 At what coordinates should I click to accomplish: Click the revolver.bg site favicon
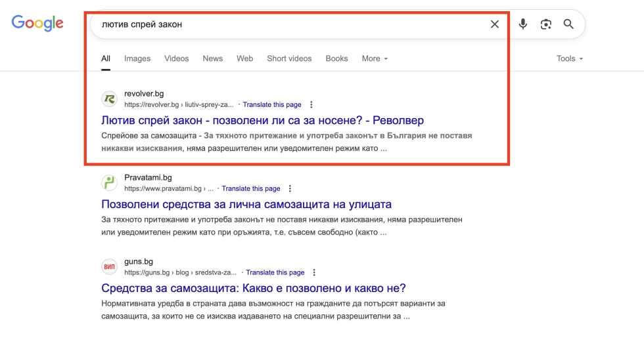(109, 99)
